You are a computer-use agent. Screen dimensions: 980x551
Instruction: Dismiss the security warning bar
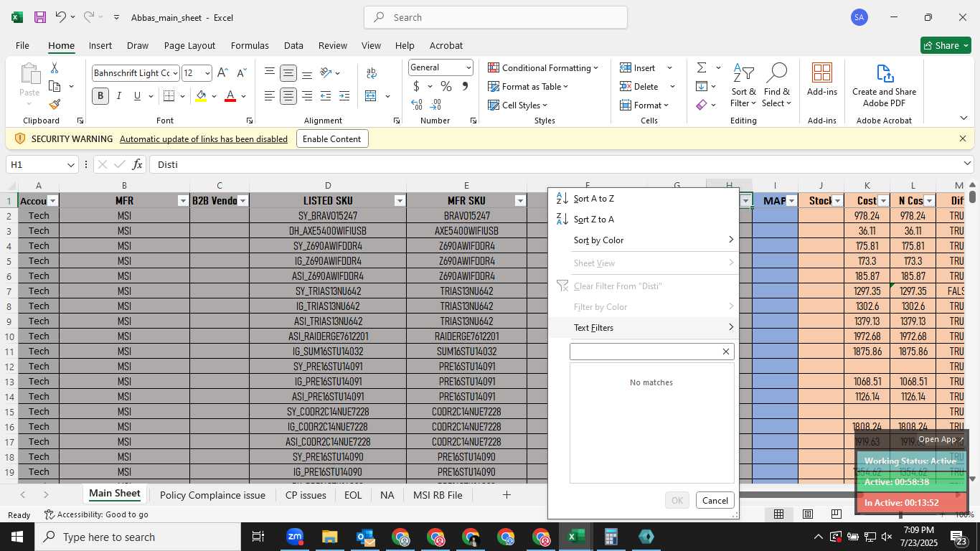click(963, 138)
